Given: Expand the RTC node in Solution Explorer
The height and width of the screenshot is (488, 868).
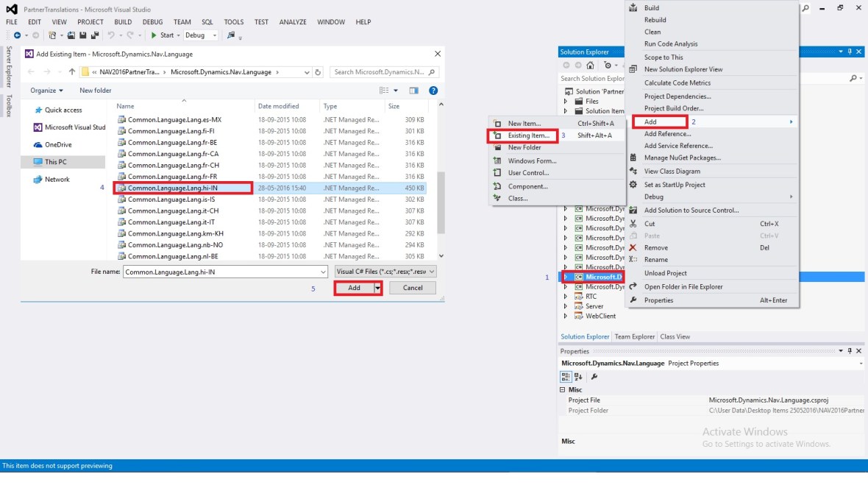Looking at the screenshot, I should 566,297.
